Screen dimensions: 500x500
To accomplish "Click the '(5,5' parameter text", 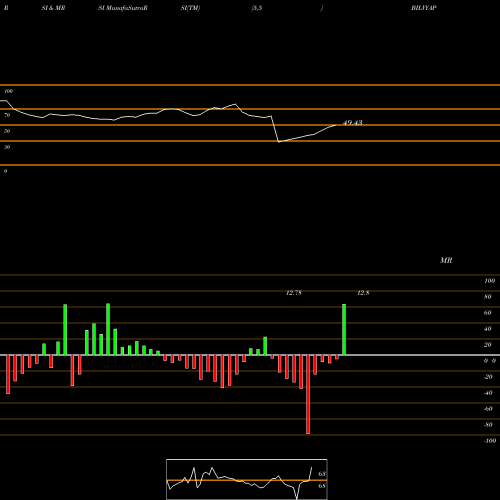I will 257,8.
